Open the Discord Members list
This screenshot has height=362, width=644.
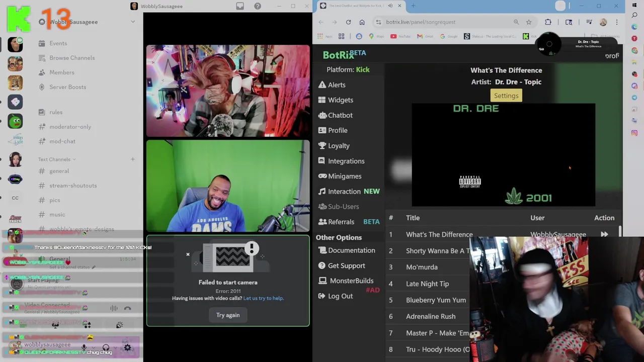[56, 72]
